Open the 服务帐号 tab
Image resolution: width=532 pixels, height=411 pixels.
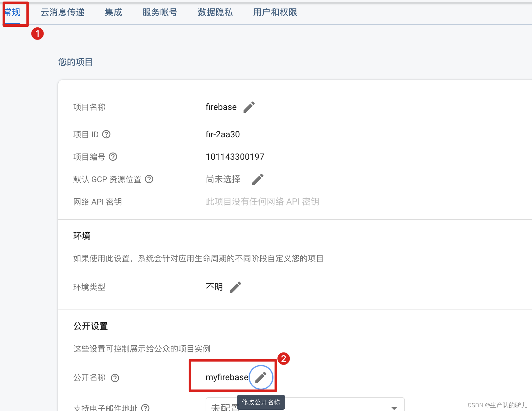point(160,12)
